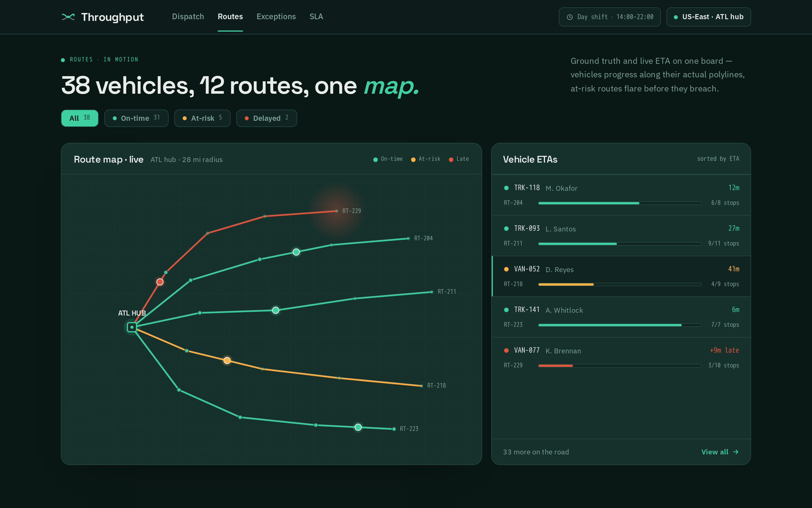Click the RT-218 label on the map
Image resolution: width=812 pixels, height=508 pixels.
[436, 386]
